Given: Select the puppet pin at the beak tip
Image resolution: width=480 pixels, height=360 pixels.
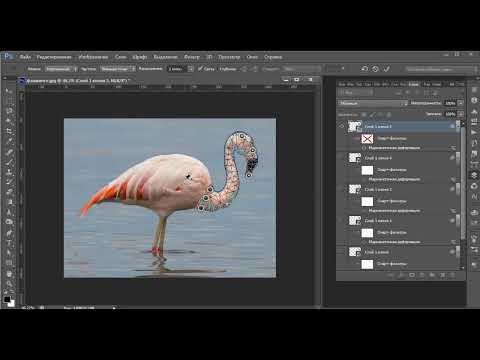Looking at the screenshot, I should (249, 175).
